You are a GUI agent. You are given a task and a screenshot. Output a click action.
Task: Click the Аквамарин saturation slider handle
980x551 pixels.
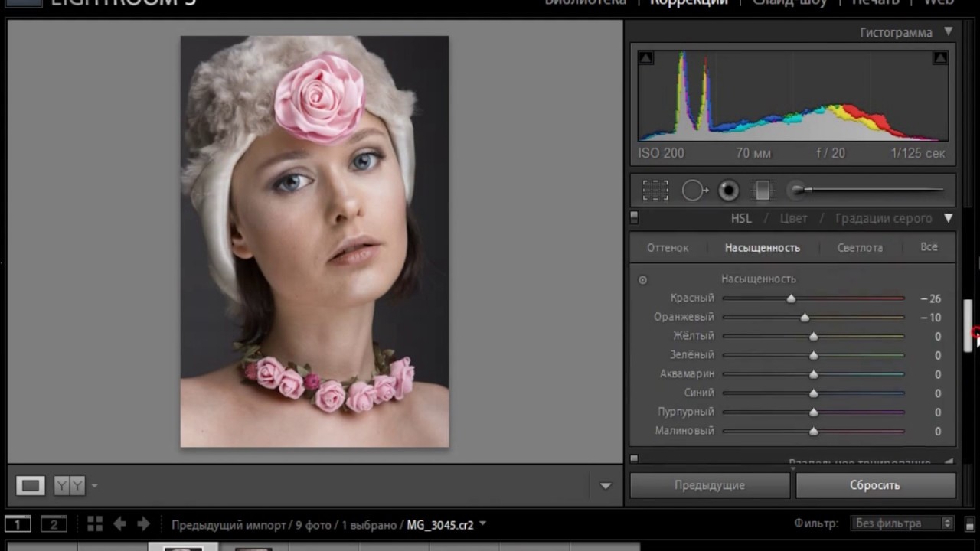(x=814, y=374)
